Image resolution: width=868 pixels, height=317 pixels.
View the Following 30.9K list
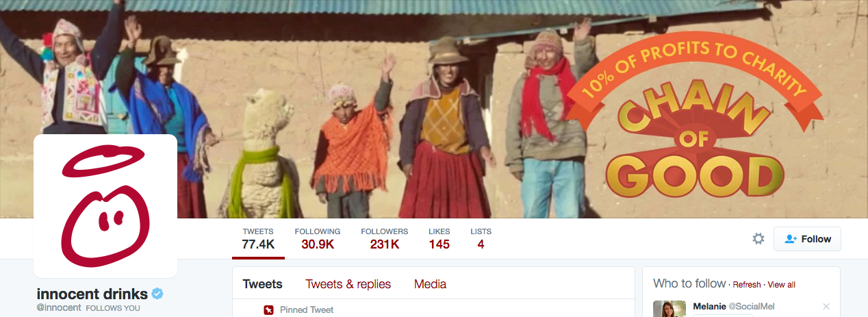click(x=318, y=238)
